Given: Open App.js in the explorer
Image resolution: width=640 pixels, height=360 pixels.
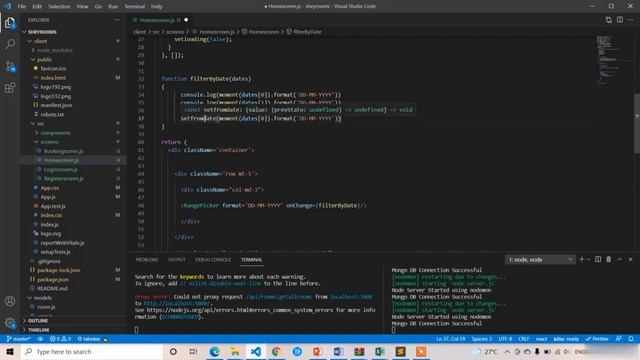Looking at the screenshot, I should 48,197.
